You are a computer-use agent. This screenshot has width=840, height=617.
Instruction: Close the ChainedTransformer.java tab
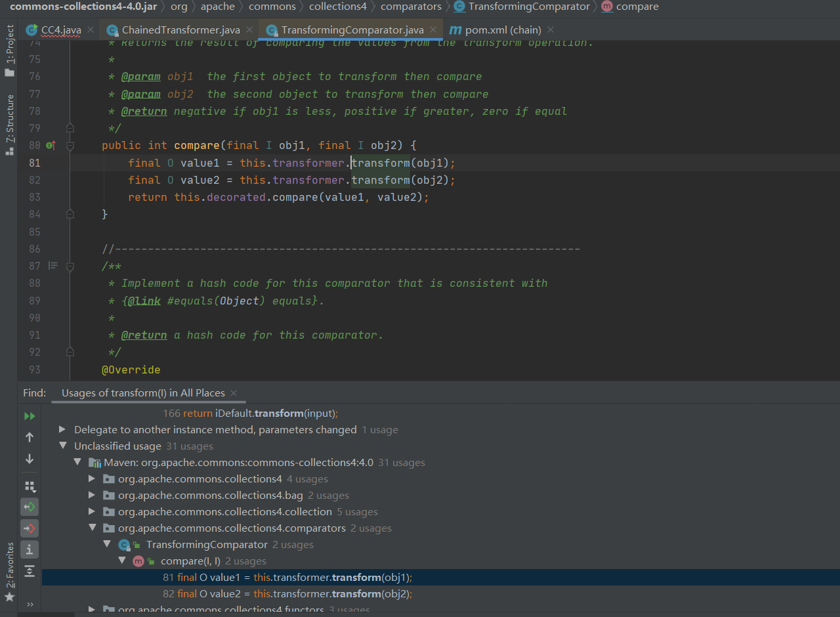tap(249, 30)
